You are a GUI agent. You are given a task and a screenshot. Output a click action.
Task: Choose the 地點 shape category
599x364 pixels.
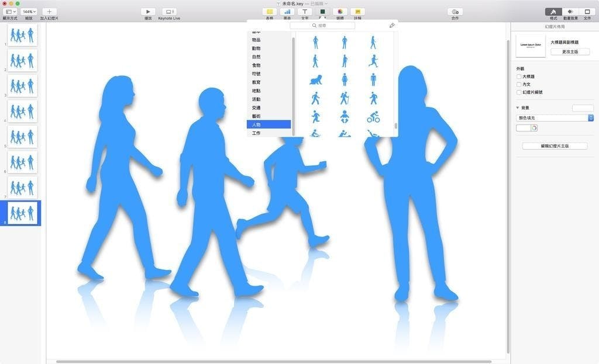point(269,91)
